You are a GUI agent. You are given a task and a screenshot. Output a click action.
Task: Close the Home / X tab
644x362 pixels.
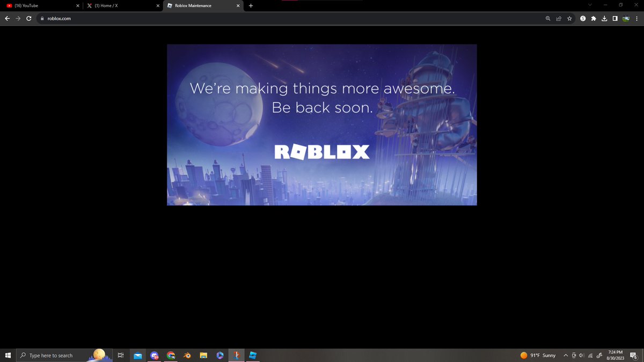tap(158, 5)
